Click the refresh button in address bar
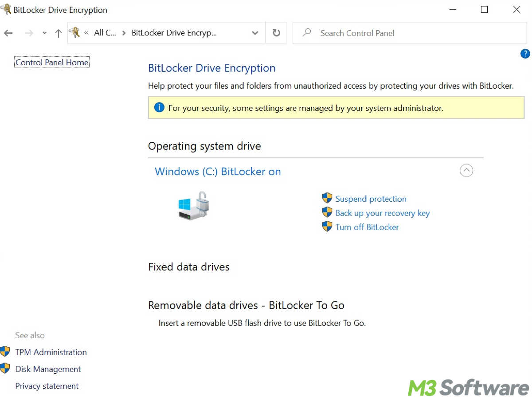 [x=276, y=33]
